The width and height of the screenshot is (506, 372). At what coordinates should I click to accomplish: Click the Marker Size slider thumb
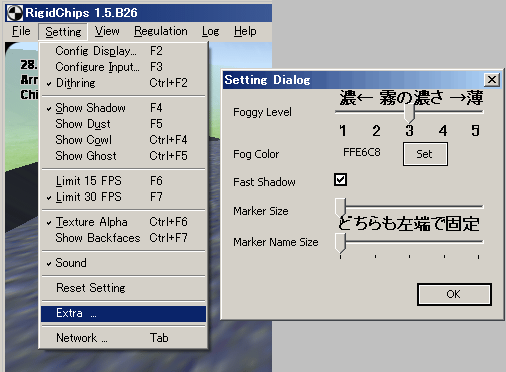(x=340, y=207)
